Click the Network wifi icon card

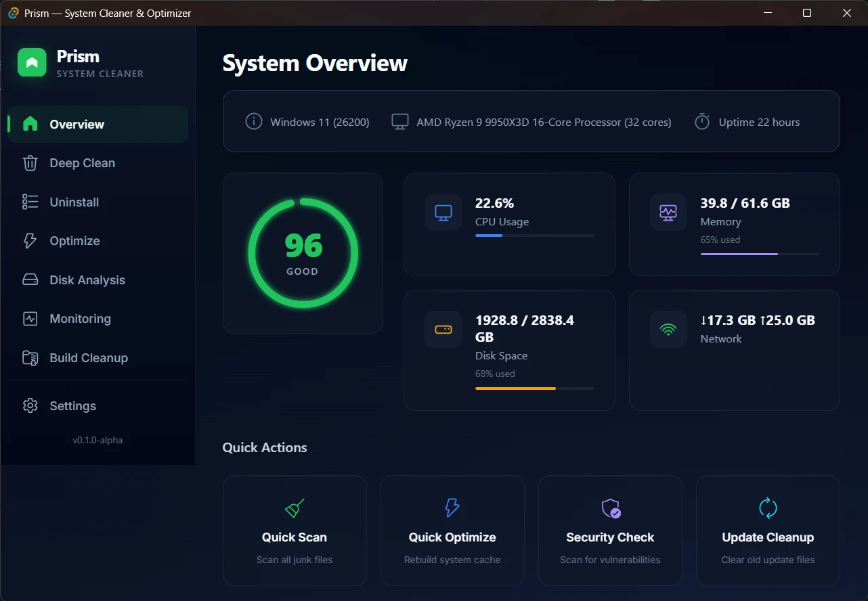[735, 350]
